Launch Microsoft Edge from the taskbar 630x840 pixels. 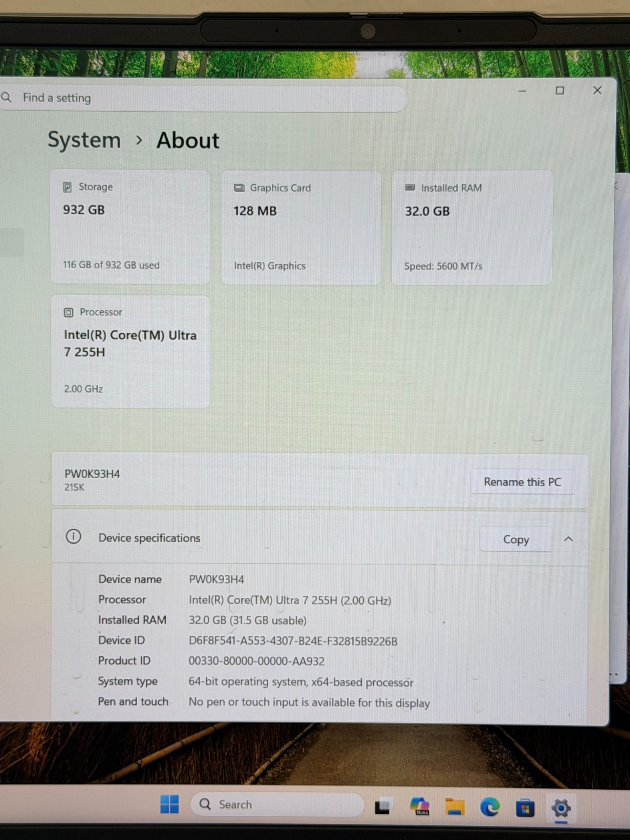(x=490, y=807)
